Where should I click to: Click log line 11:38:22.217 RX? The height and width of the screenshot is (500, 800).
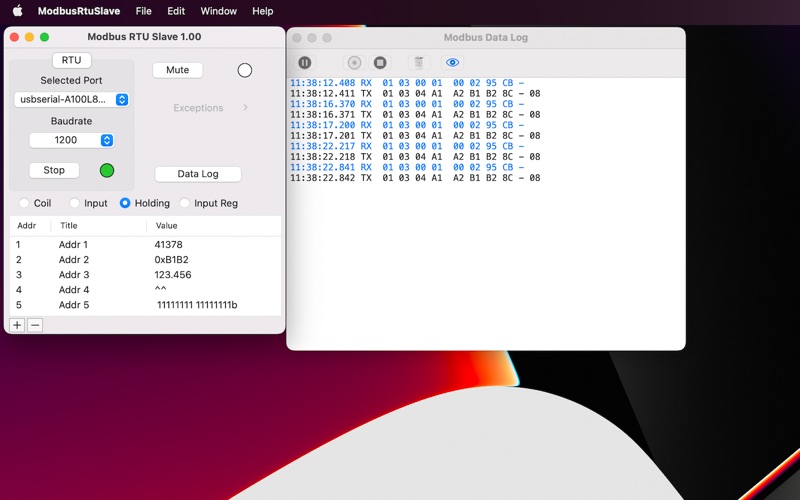[407, 146]
